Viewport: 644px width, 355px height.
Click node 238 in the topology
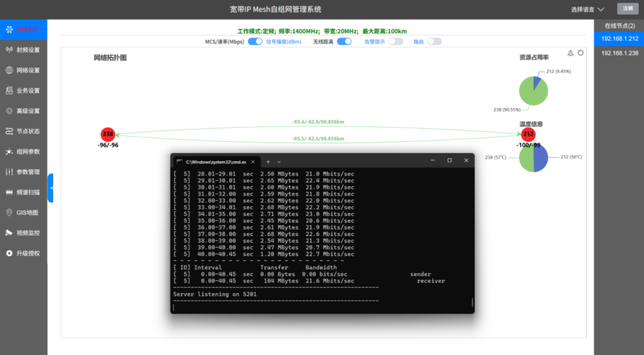pyautogui.click(x=108, y=134)
